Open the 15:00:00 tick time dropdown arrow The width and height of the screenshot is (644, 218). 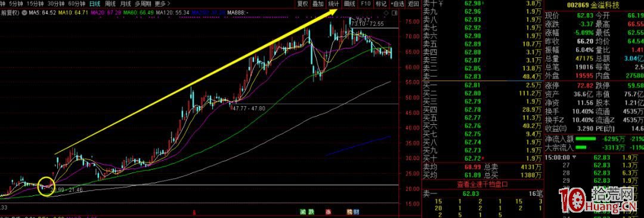pyautogui.click(x=575, y=157)
